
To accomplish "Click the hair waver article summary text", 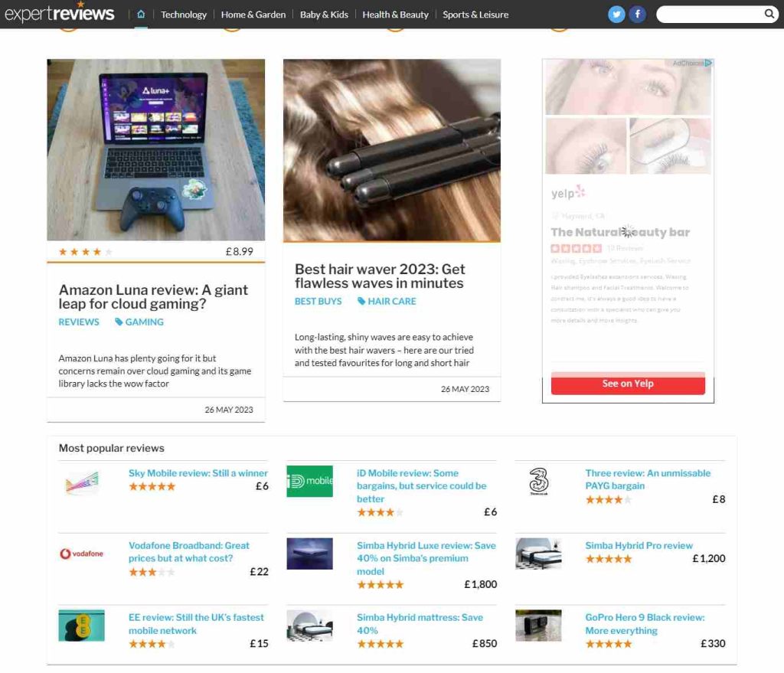I will (384, 350).
